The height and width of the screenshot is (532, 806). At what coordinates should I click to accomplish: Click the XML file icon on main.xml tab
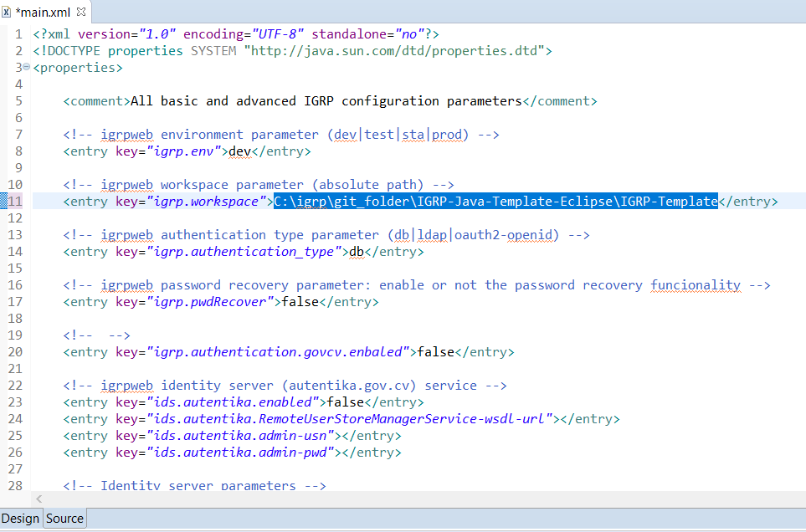[6, 12]
